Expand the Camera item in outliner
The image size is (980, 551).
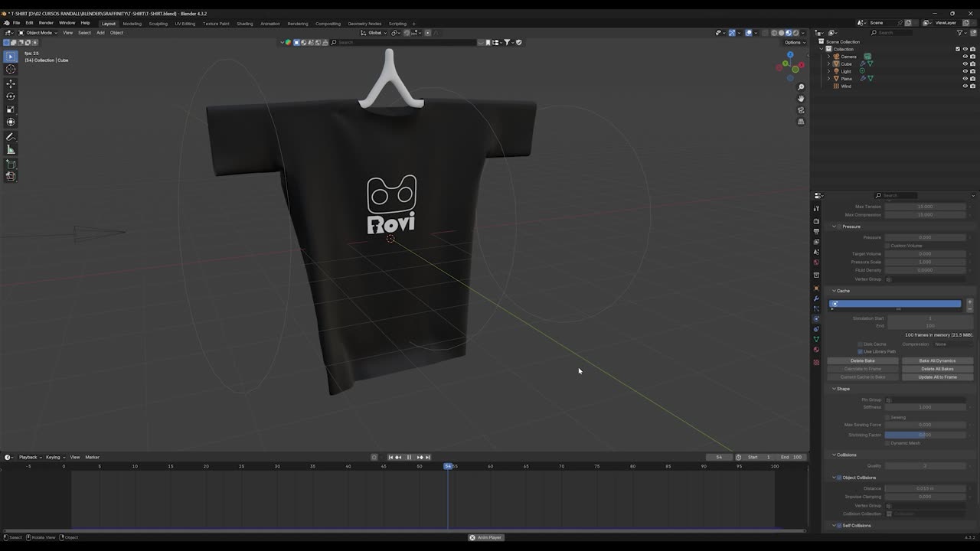[x=828, y=57]
